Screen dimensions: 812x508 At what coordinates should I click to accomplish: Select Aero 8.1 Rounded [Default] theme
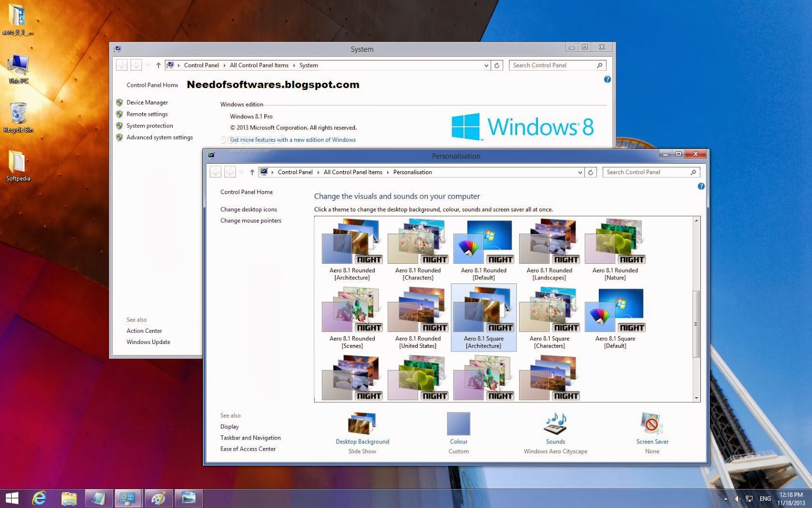click(484, 250)
